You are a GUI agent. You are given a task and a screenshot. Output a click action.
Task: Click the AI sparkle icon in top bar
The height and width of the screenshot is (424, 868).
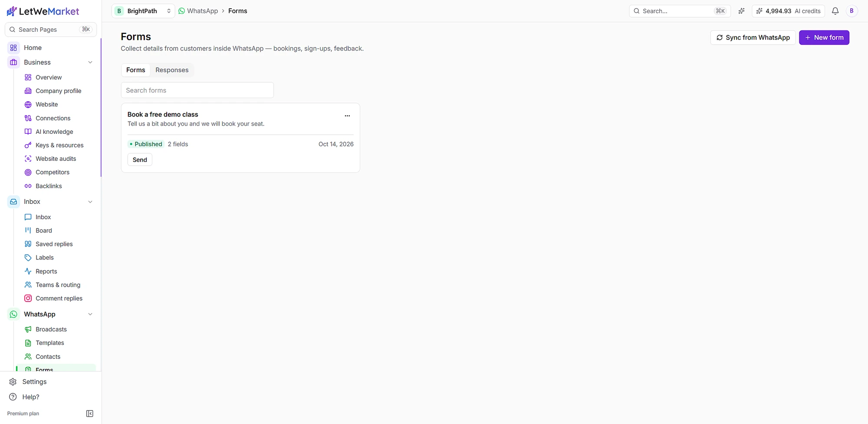pos(741,11)
